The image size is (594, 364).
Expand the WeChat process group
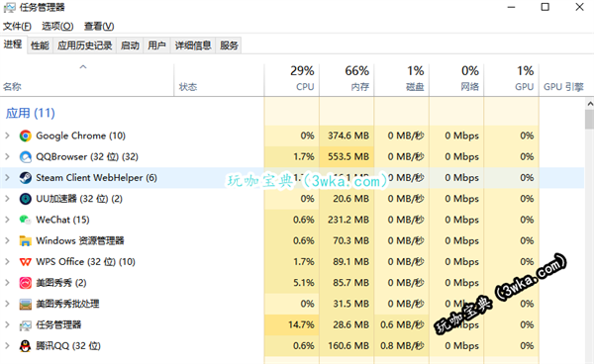click(x=7, y=220)
